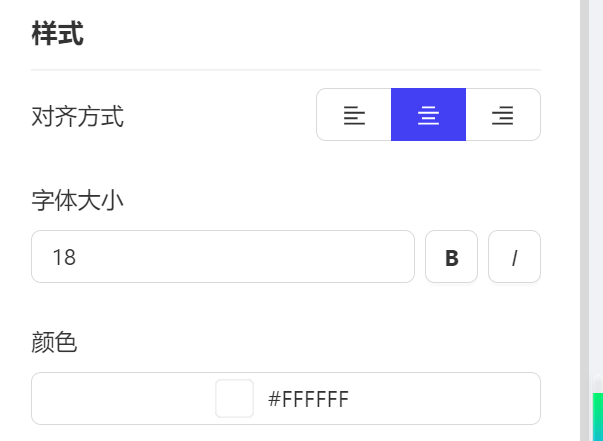
Task: Click the 颜色 label
Action: tap(54, 342)
